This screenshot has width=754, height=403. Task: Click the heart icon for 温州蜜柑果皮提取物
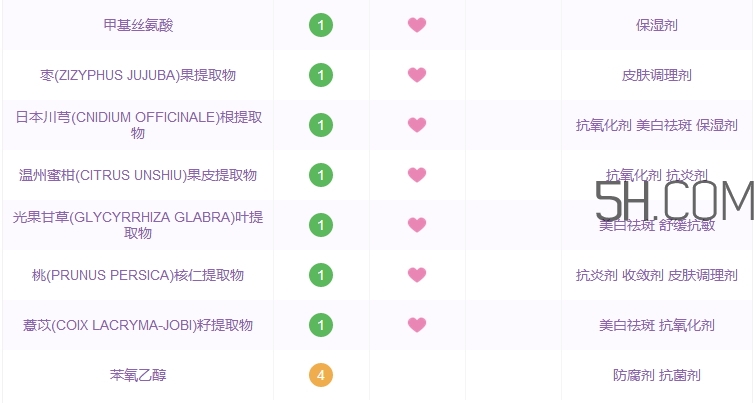[x=417, y=175]
